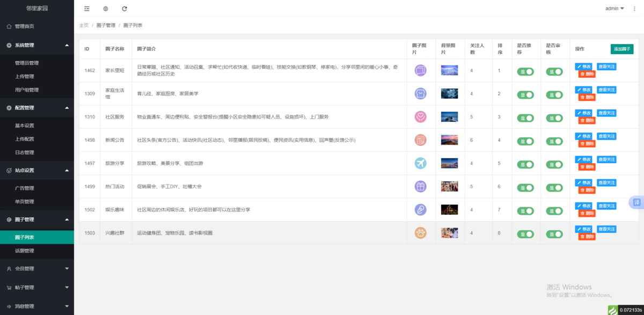Go to 管理首页 via home icon

(9, 26)
